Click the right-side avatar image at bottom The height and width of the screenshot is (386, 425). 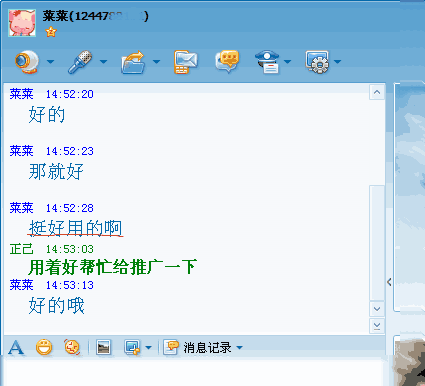coord(409,362)
